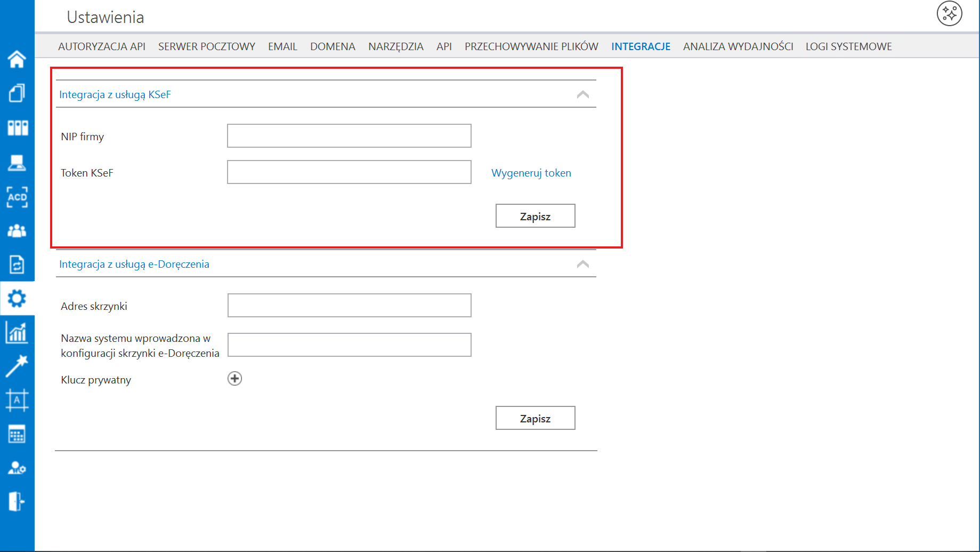Image resolution: width=980 pixels, height=552 pixels.
Task: Open the ACD icon in sidebar
Action: [17, 197]
